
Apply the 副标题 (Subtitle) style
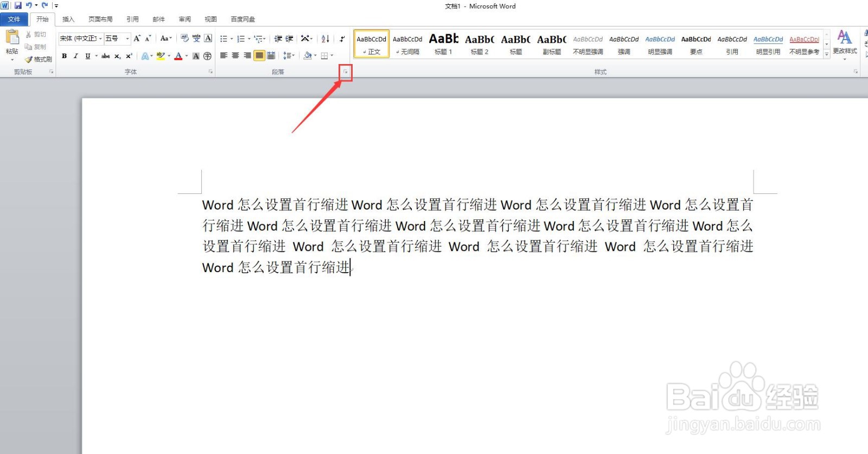click(552, 43)
